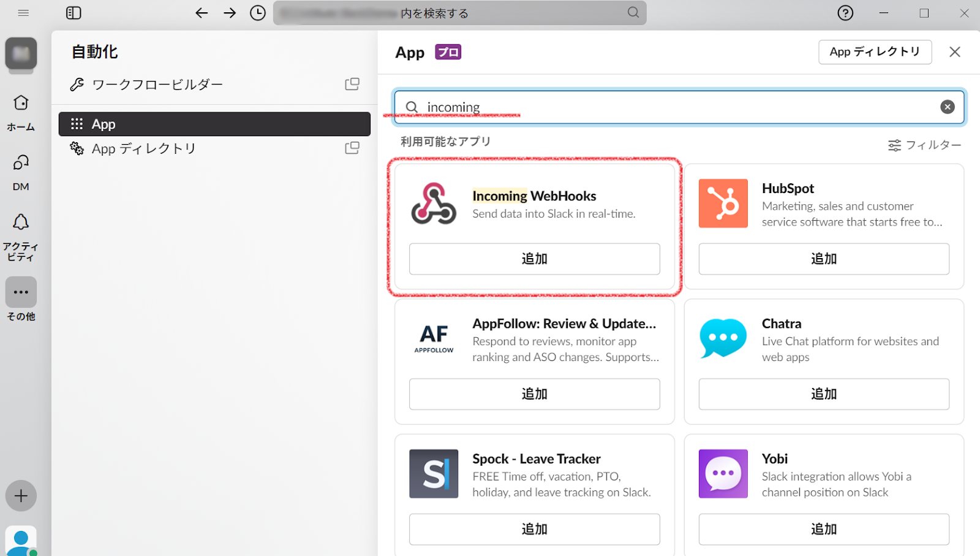Open new window icon beside ワークフロービルダー
This screenshot has width=980, height=556.
tap(352, 84)
